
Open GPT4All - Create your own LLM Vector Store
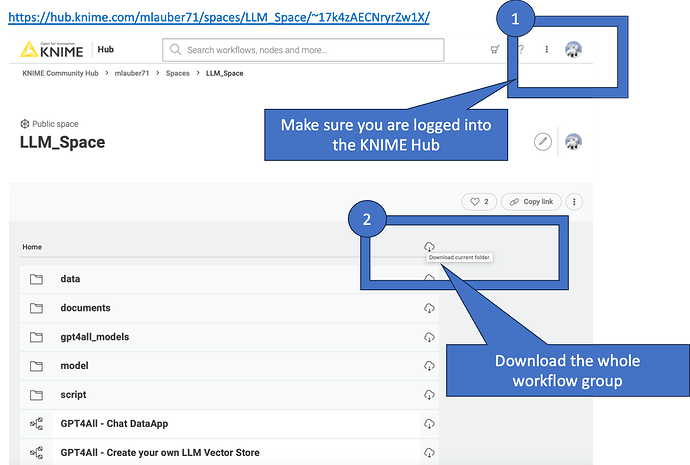tap(160, 453)
